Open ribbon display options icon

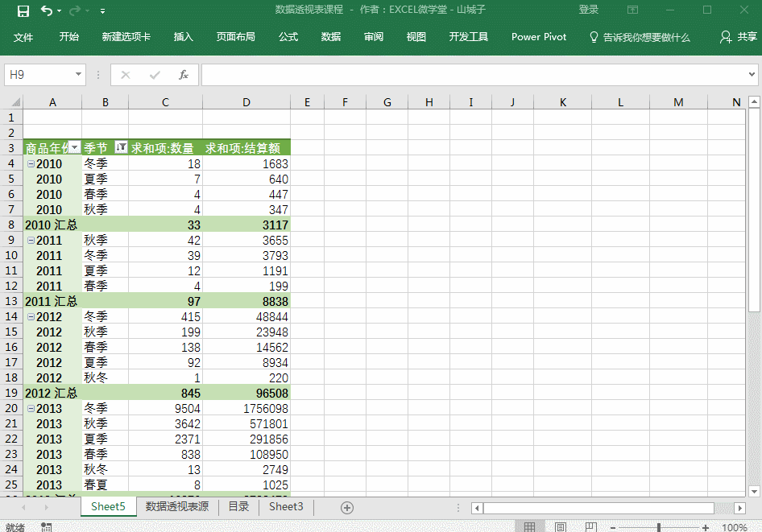[632, 10]
